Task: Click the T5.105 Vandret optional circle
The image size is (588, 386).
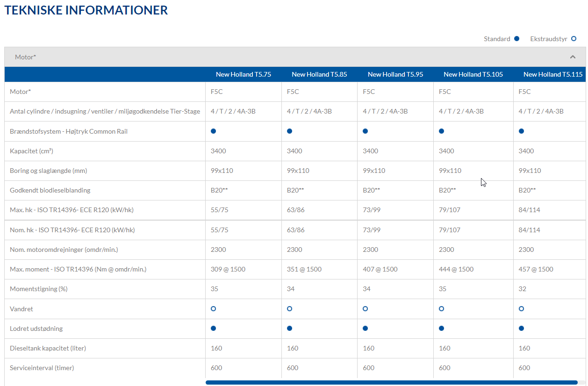Action: pyautogui.click(x=442, y=309)
